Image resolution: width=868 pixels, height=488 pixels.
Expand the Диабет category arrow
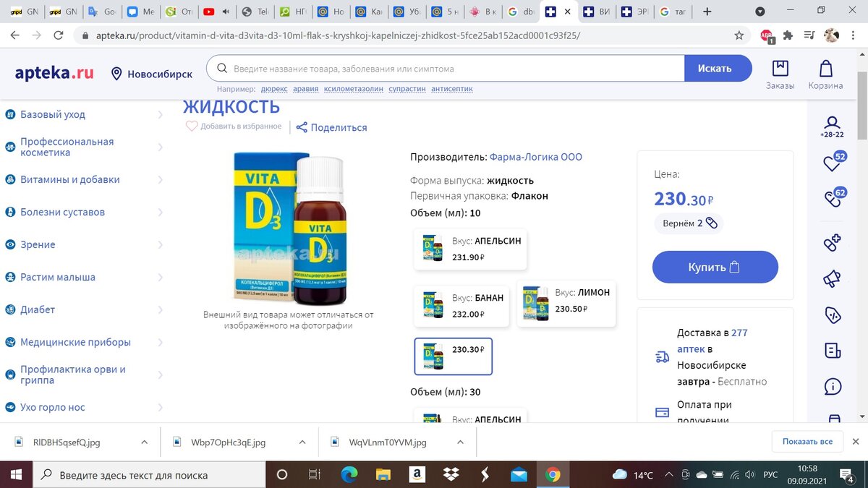160,309
